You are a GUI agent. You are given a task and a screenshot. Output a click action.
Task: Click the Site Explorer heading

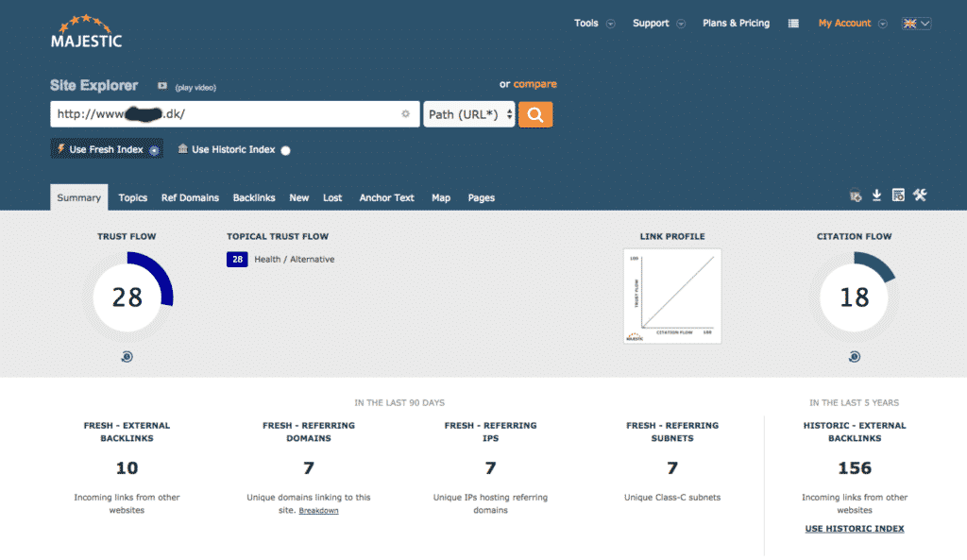point(93,85)
